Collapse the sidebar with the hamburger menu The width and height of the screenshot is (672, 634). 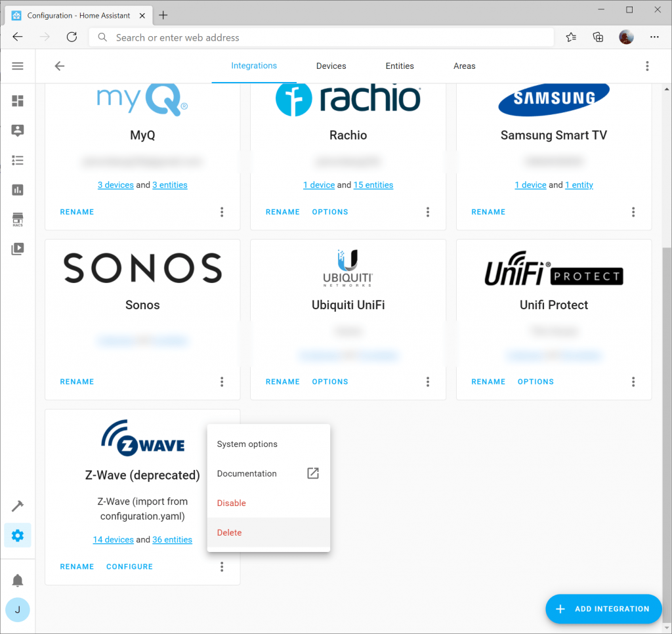tap(18, 66)
